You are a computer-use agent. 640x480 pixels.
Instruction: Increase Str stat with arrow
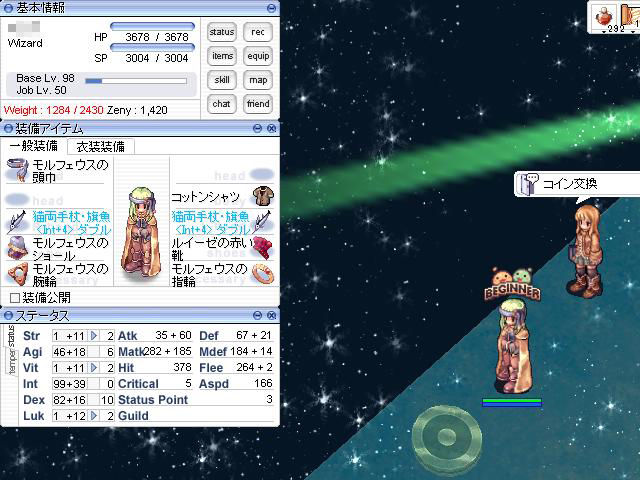coord(94,336)
